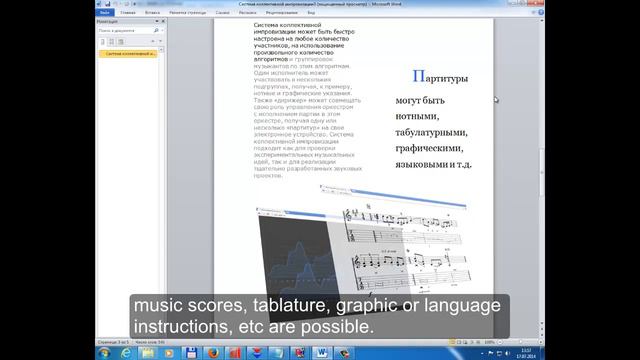Select Print Layout view in status bar

click(452, 342)
